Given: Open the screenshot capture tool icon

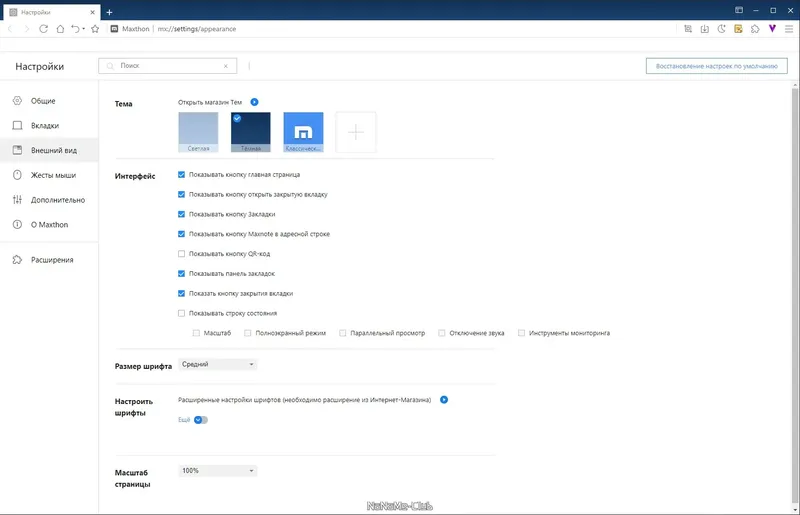Looking at the screenshot, I should click(x=688, y=29).
